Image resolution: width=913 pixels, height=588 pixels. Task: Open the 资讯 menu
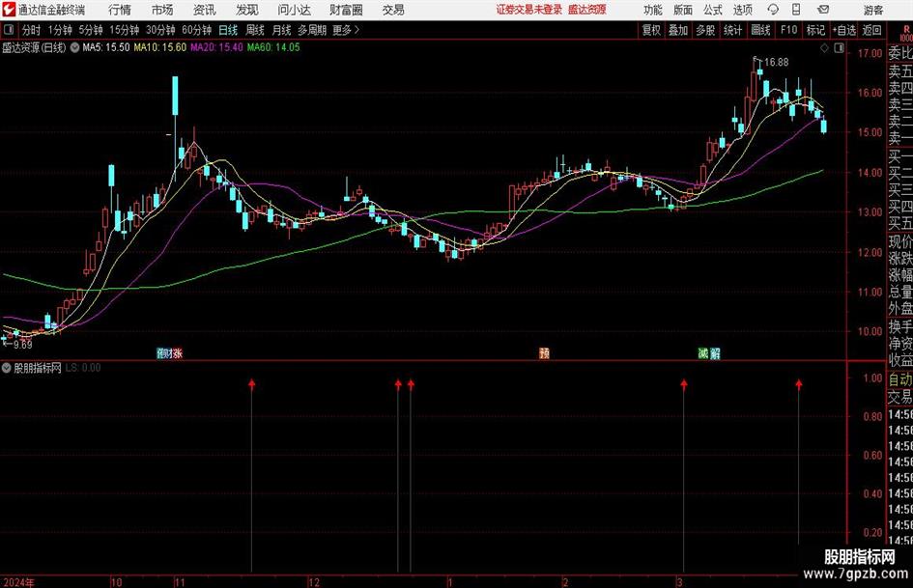pos(205,10)
